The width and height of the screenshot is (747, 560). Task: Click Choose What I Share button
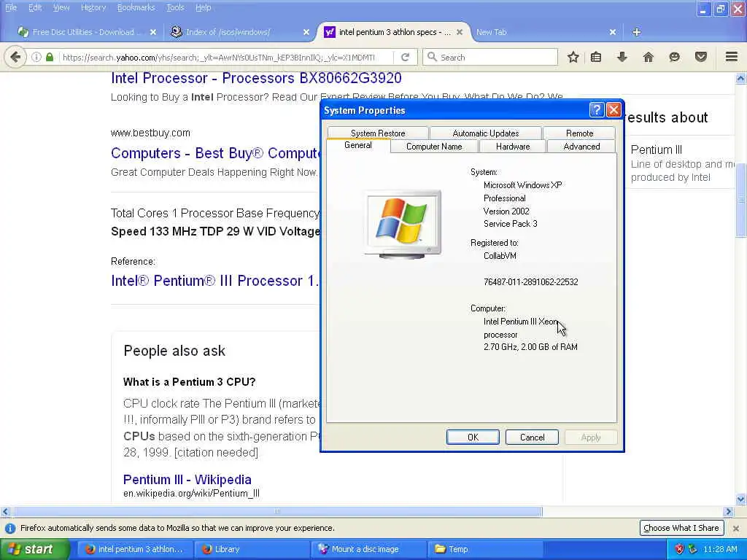tap(681, 528)
